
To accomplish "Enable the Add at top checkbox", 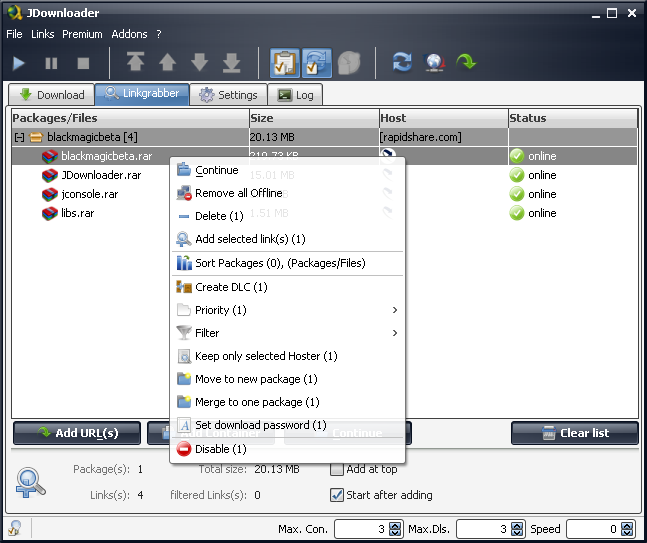I will click(337, 470).
